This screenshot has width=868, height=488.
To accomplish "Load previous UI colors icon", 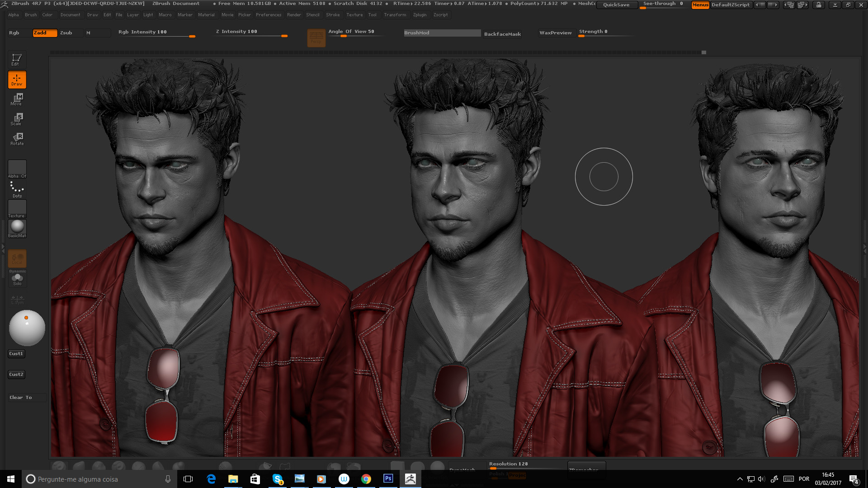I will click(x=760, y=5).
